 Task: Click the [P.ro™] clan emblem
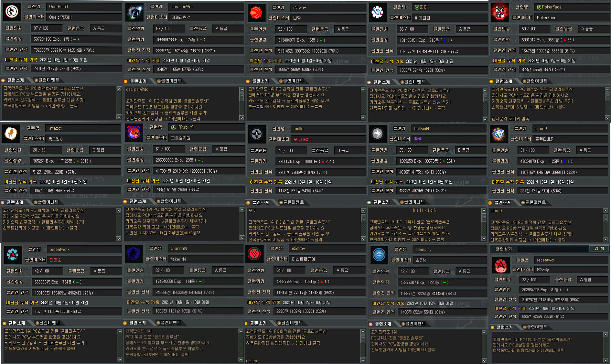coord(134,132)
